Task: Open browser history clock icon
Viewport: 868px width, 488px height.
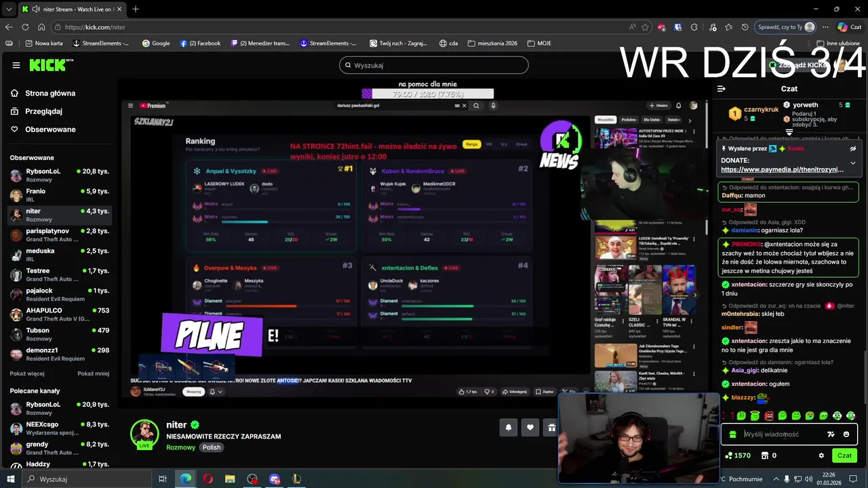Action: tap(745, 27)
